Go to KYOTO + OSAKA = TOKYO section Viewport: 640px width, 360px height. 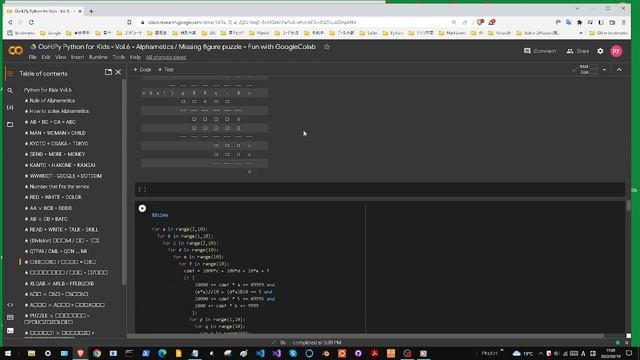(x=56, y=144)
